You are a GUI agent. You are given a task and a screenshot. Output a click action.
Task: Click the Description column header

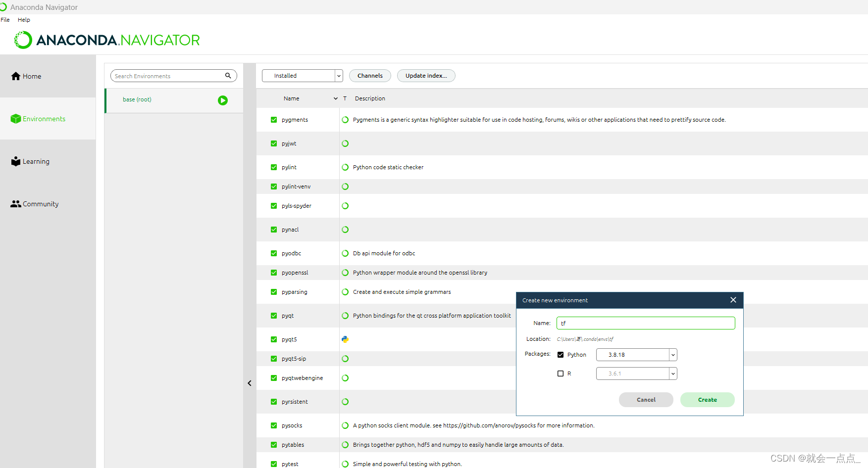click(x=370, y=98)
